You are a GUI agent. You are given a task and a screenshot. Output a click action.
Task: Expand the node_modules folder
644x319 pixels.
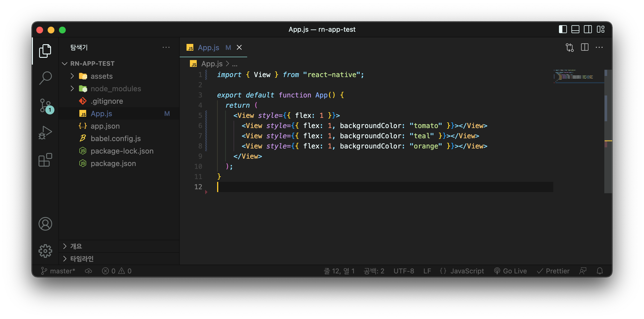116,89
